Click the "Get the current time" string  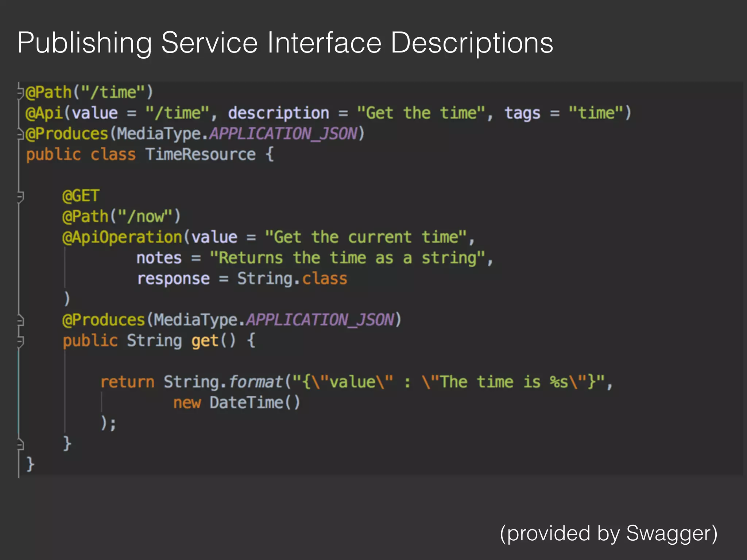click(x=366, y=237)
